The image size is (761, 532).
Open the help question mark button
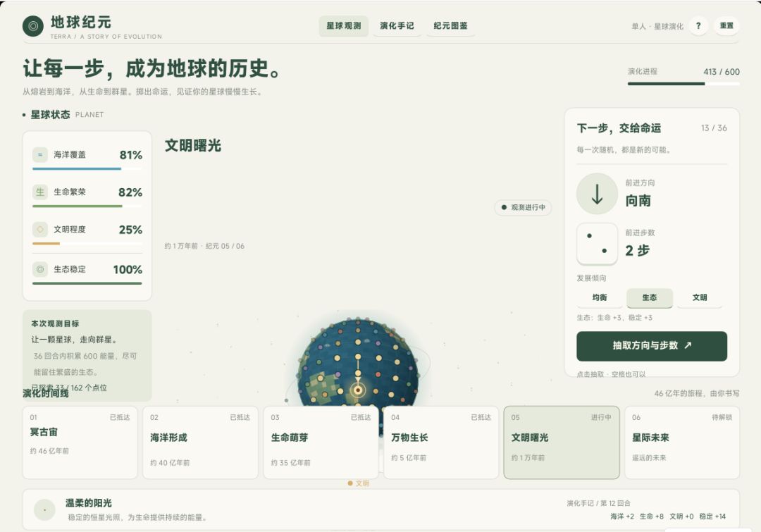(x=698, y=26)
